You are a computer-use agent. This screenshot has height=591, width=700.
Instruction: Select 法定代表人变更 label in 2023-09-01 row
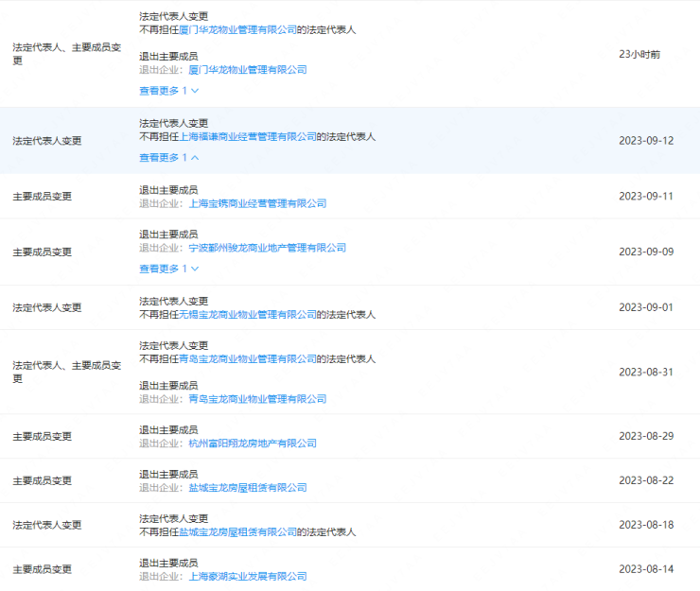tap(47, 307)
